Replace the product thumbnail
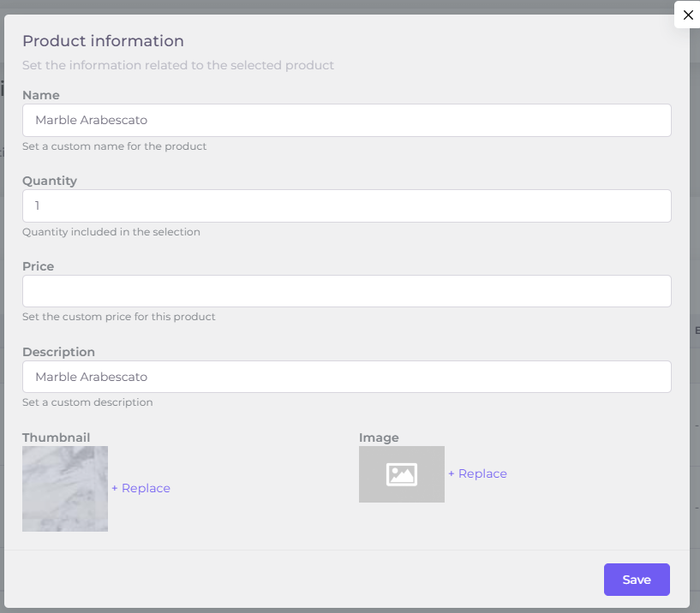Image resolution: width=700 pixels, height=613 pixels. pyautogui.click(x=141, y=489)
